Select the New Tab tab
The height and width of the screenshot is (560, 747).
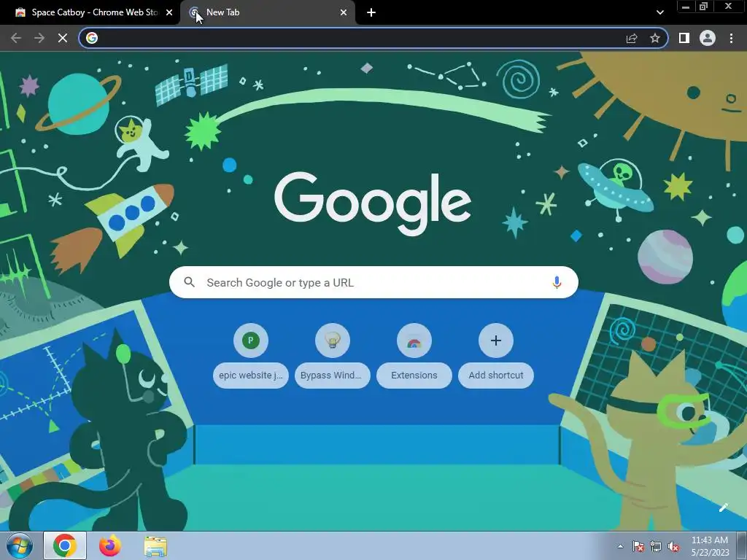pyautogui.click(x=268, y=12)
